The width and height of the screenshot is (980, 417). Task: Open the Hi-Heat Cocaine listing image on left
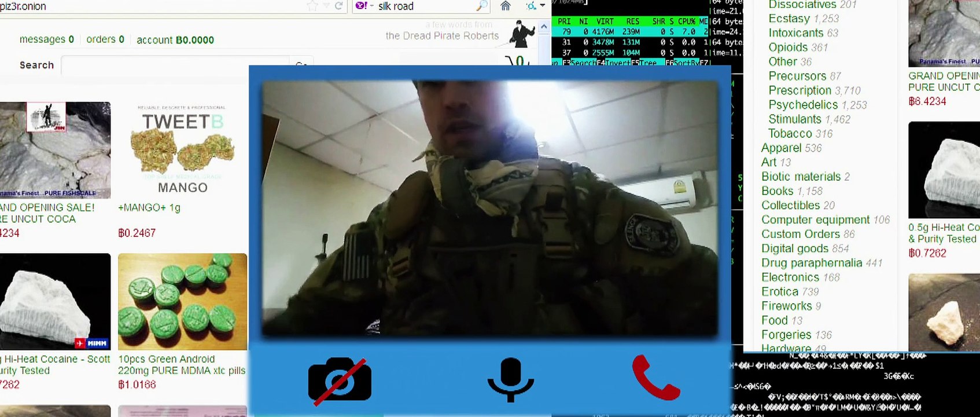[55, 301]
